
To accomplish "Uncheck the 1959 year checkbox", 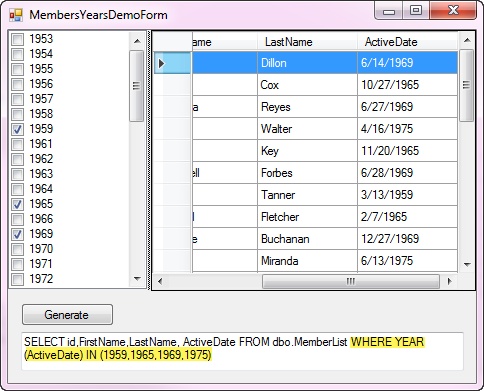I will point(18,129).
